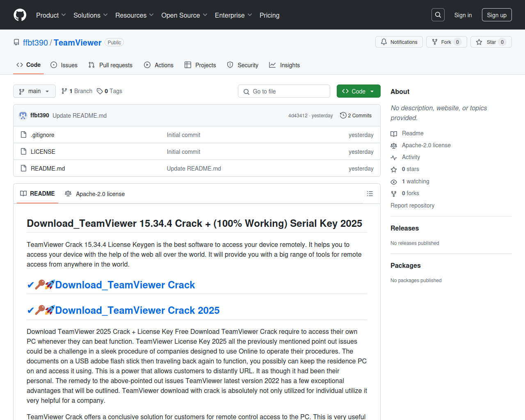This screenshot has width=525, height=420.
Task: Click the repository book icon beside ffbt390
Action: [x=16, y=43]
